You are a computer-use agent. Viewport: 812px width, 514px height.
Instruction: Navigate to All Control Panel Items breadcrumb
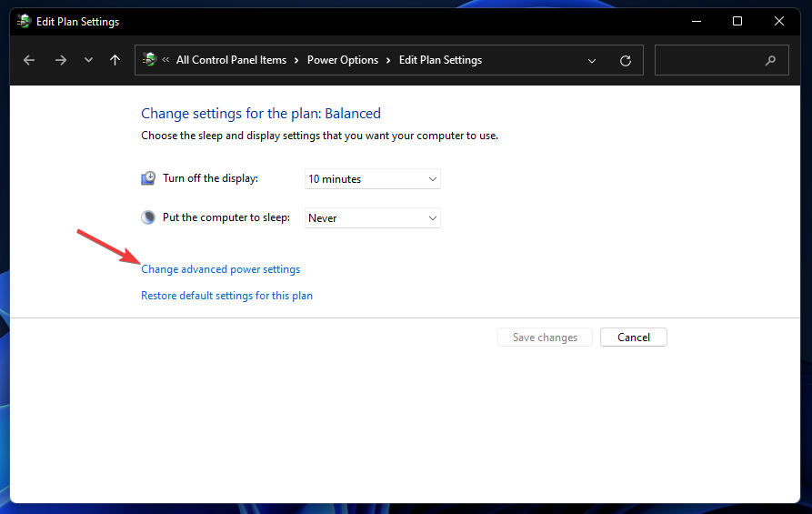(x=231, y=60)
